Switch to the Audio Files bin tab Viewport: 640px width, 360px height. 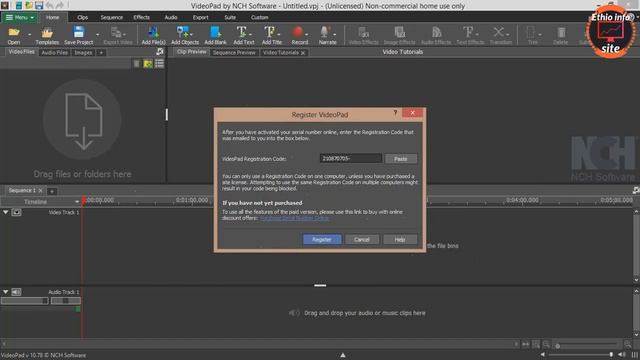tap(55, 53)
